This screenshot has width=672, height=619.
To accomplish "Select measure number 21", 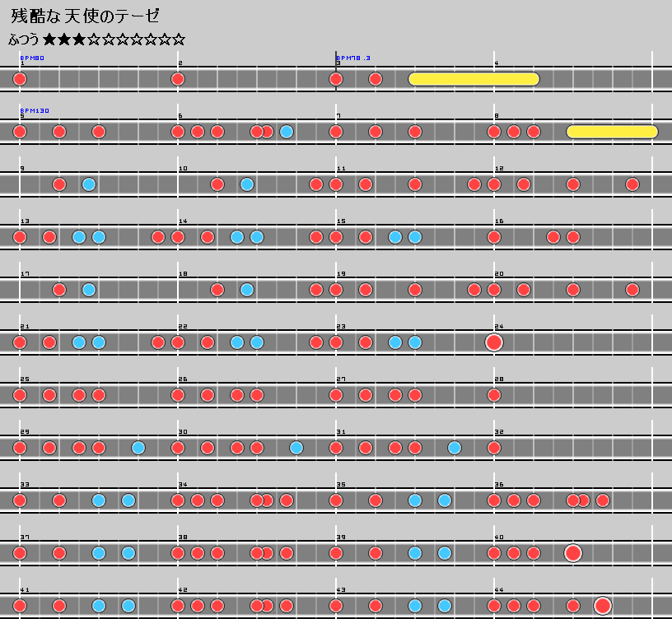I will (x=25, y=327).
